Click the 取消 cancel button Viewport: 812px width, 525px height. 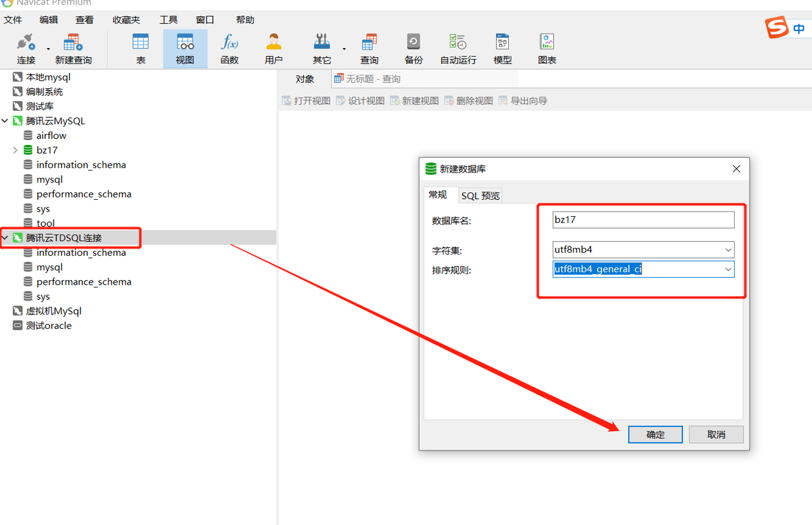pyautogui.click(x=716, y=435)
